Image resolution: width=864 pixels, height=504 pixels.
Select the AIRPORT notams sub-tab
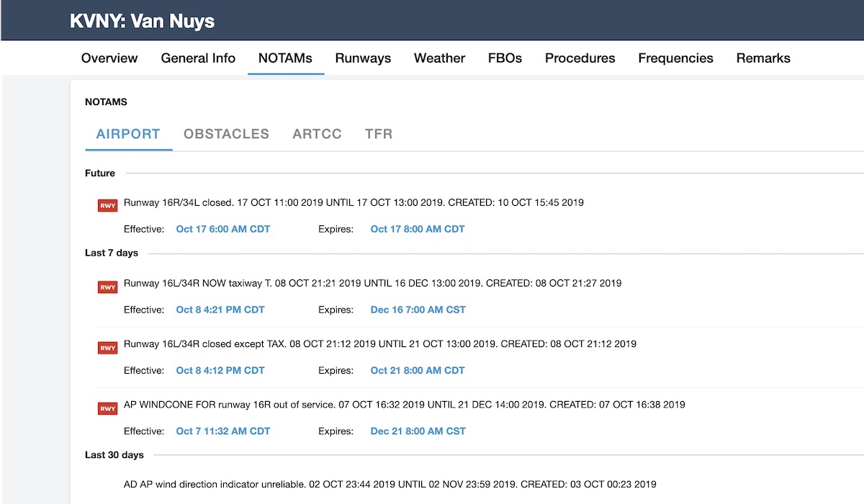coord(128,134)
